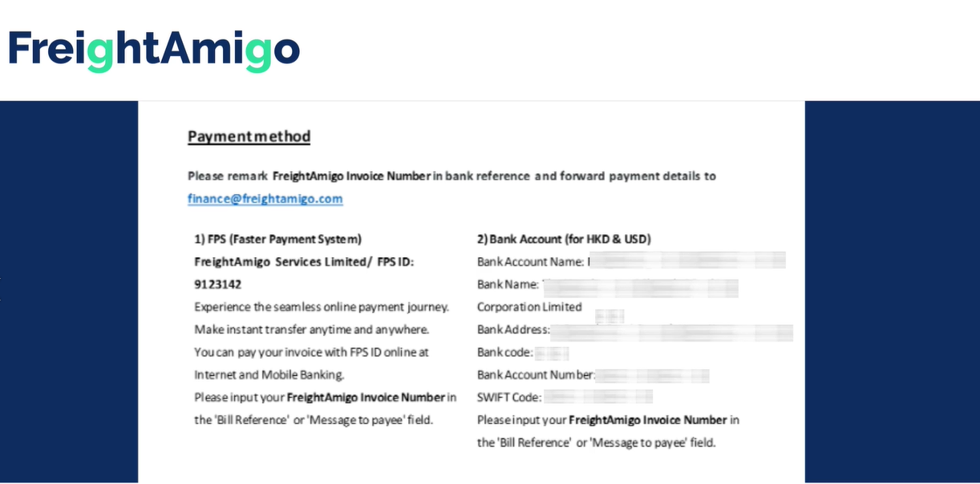This screenshot has height=484, width=980.
Task: Click the Bank Account Number label
Action: click(x=536, y=375)
